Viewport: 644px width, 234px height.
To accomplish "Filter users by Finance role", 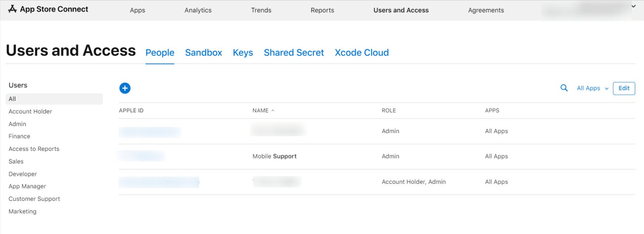I will click(19, 136).
